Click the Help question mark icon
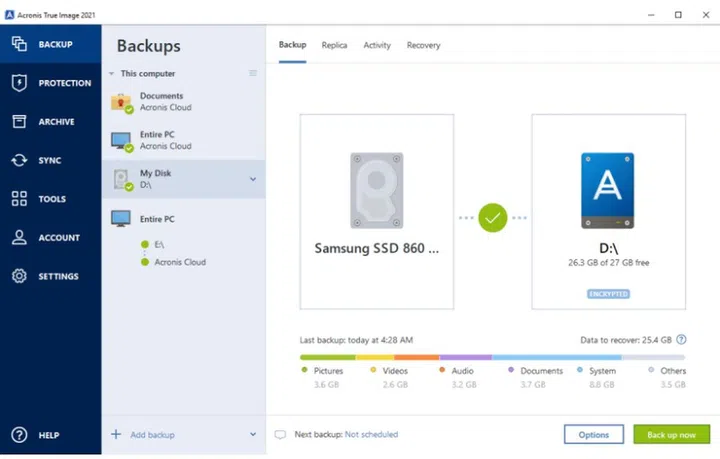Image resolution: width=720 pixels, height=459 pixels. 19,435
